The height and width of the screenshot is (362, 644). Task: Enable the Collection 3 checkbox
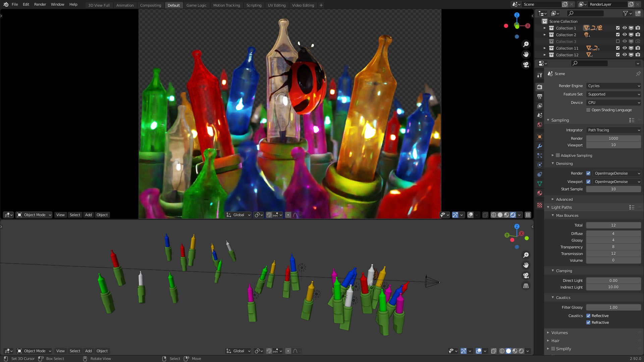pos(618,42)
